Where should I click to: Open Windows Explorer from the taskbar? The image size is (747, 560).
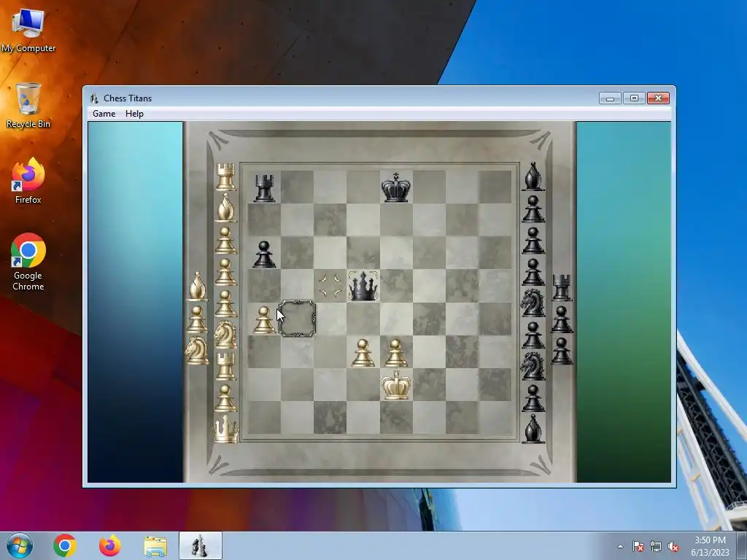click(155, 545)
